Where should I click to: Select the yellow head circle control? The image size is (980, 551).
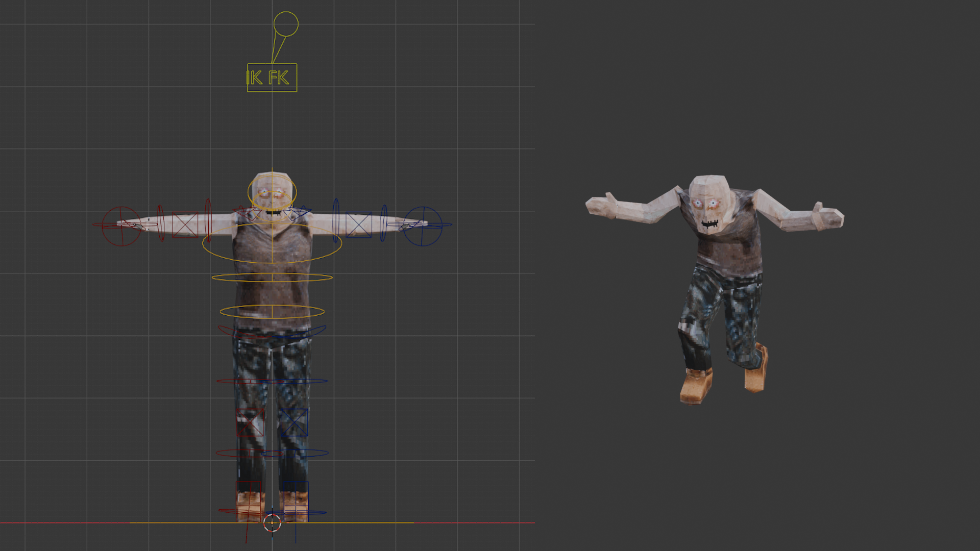point(272,192)
